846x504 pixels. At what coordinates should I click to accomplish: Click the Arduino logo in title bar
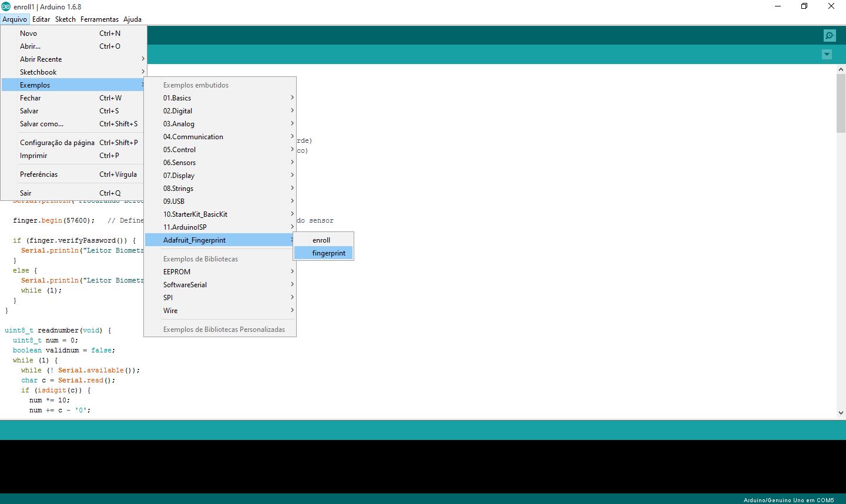[x=6, y=6]
